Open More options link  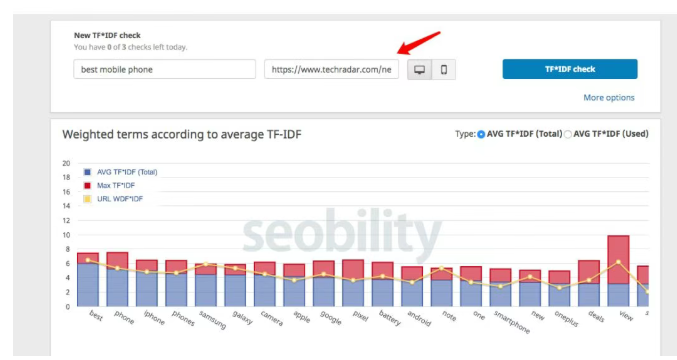click(609, 98)
